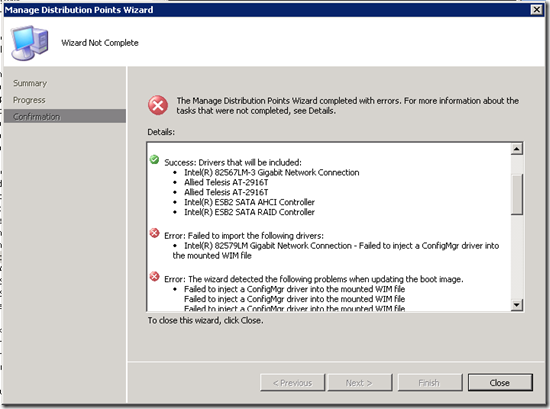Select the Summary step in sidebar

[x=30, y=83]
